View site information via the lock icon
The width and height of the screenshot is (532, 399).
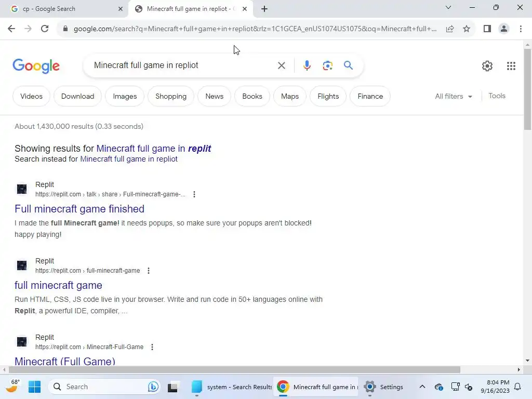pyautogui.click(x=65, y=29)
